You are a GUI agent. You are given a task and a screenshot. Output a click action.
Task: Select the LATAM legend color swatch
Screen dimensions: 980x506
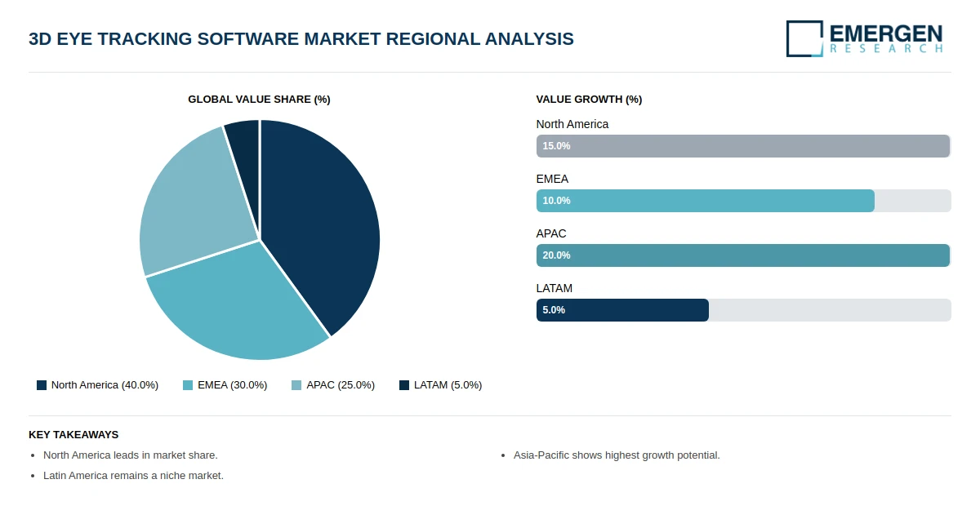click(404, 385)
